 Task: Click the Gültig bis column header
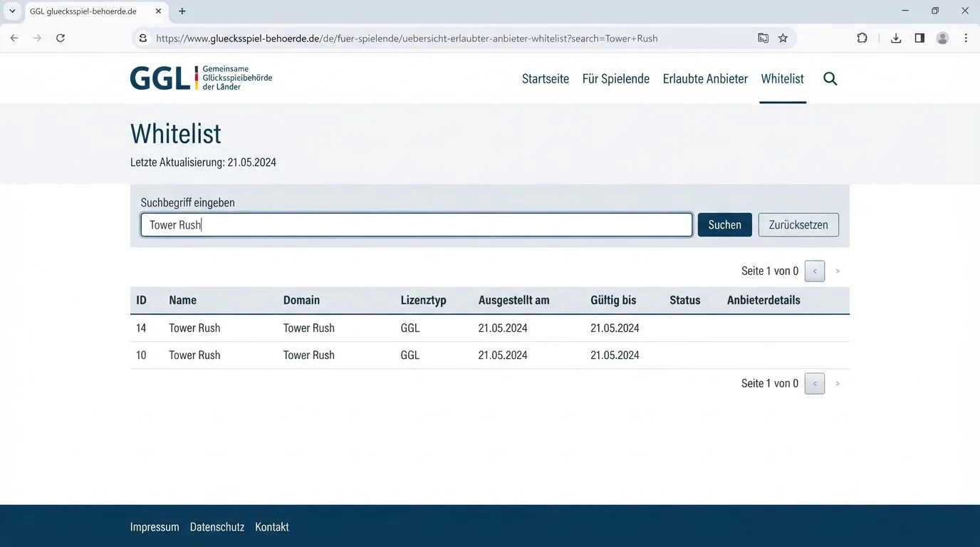[613, 301]
